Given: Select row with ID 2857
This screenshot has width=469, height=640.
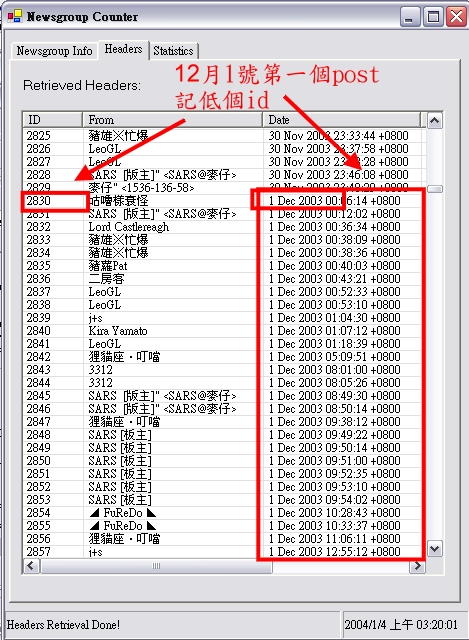Looking at the screenshot, I should coord(224,552).
